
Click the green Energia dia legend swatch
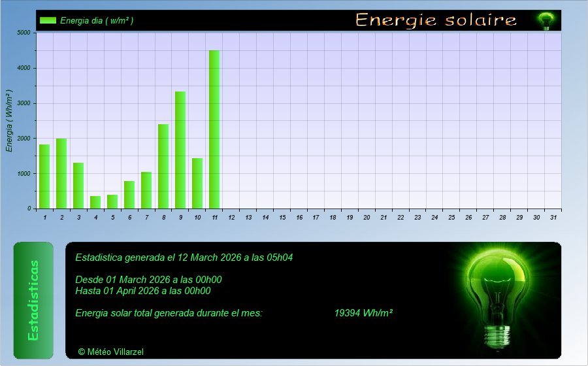(x=48, y=20)
